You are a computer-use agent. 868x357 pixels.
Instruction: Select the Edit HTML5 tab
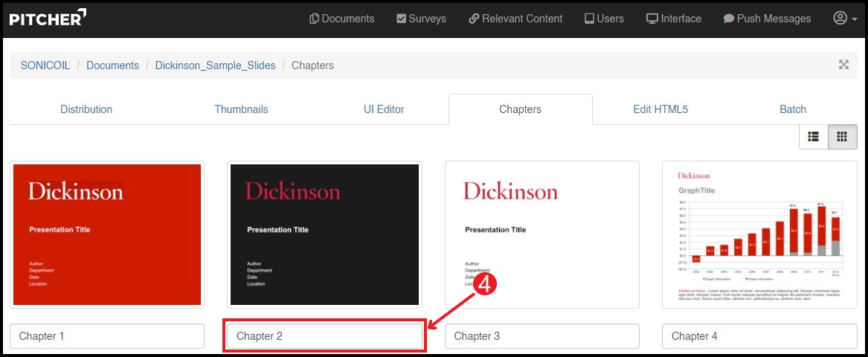click(x=660, y=109)
